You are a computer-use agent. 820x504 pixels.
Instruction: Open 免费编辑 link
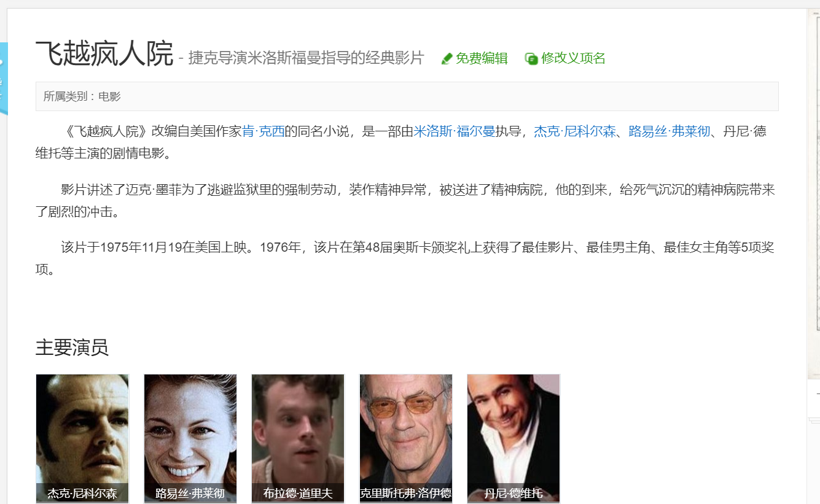(x=482, y=58)
